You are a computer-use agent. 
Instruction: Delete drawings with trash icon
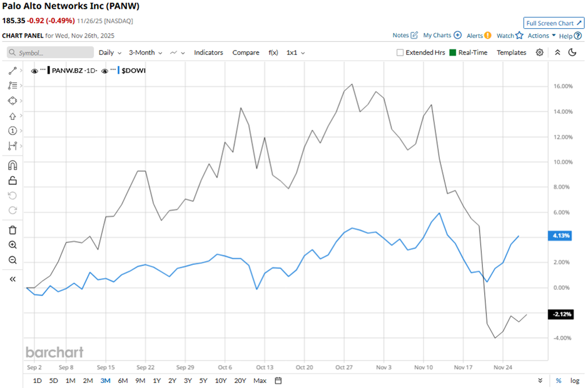pyautogui.click(x=13, y=230)
